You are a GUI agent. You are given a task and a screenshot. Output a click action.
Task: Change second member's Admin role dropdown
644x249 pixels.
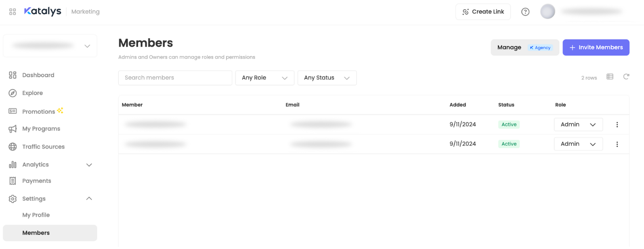[x=578, y=144]
